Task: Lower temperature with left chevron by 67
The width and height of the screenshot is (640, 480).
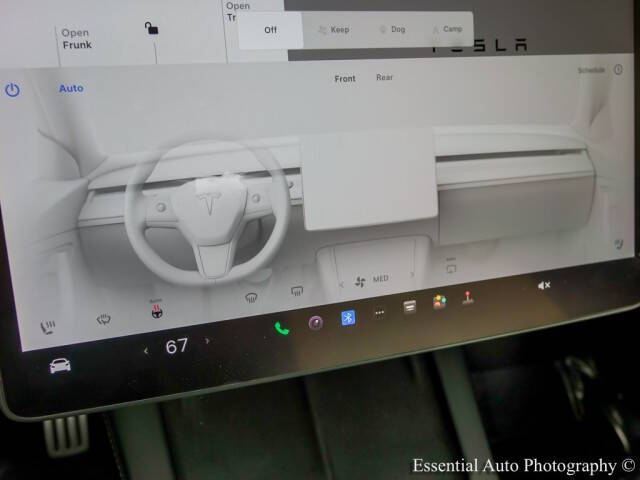Action: point(146,351)
